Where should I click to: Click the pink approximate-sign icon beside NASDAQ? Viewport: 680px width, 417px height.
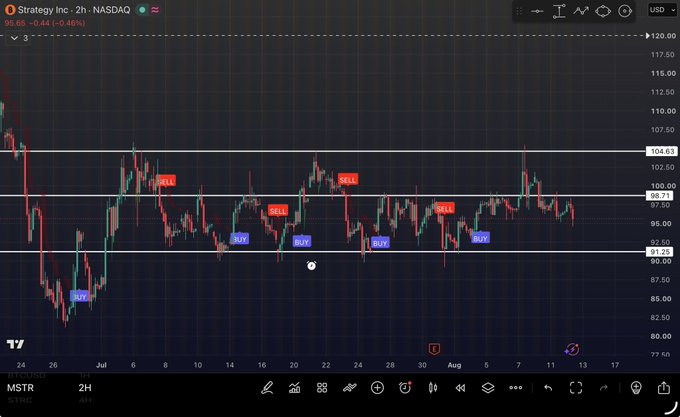[155, 10]
